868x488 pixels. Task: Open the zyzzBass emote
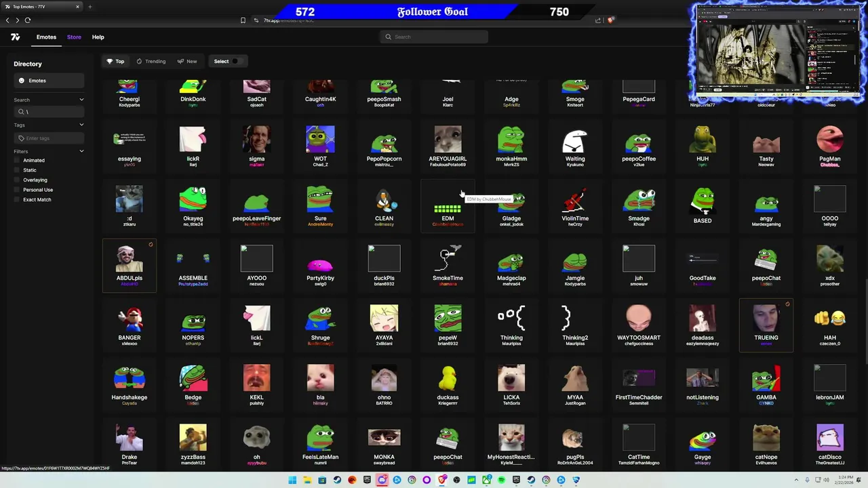193,445
